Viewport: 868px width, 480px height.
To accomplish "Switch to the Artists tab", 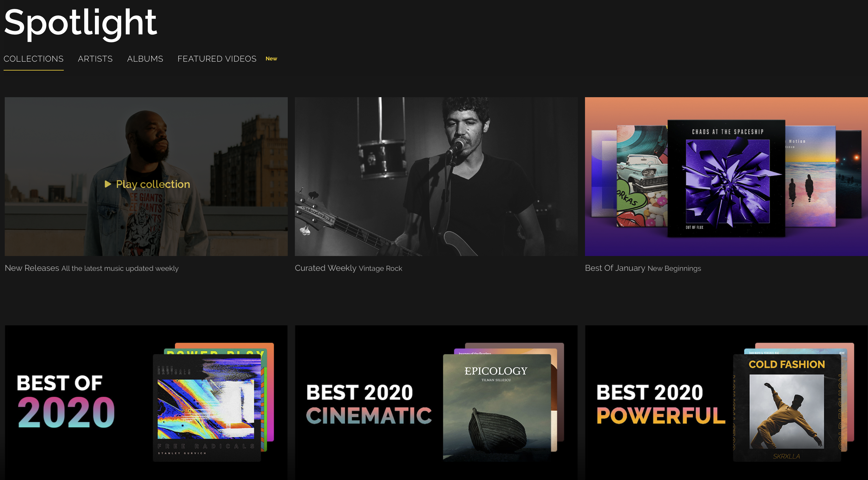I will (x=95, y=59).
